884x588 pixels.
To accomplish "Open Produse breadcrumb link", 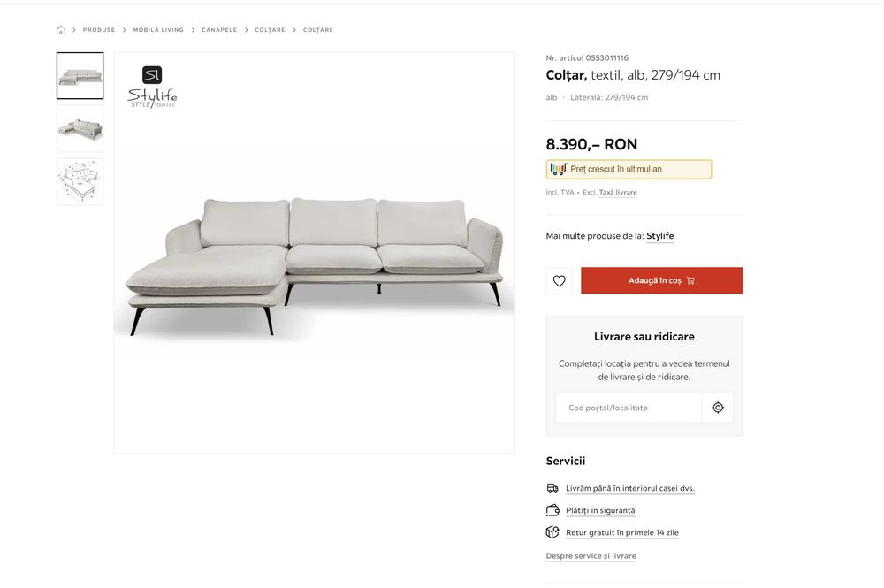I will 99,30.
